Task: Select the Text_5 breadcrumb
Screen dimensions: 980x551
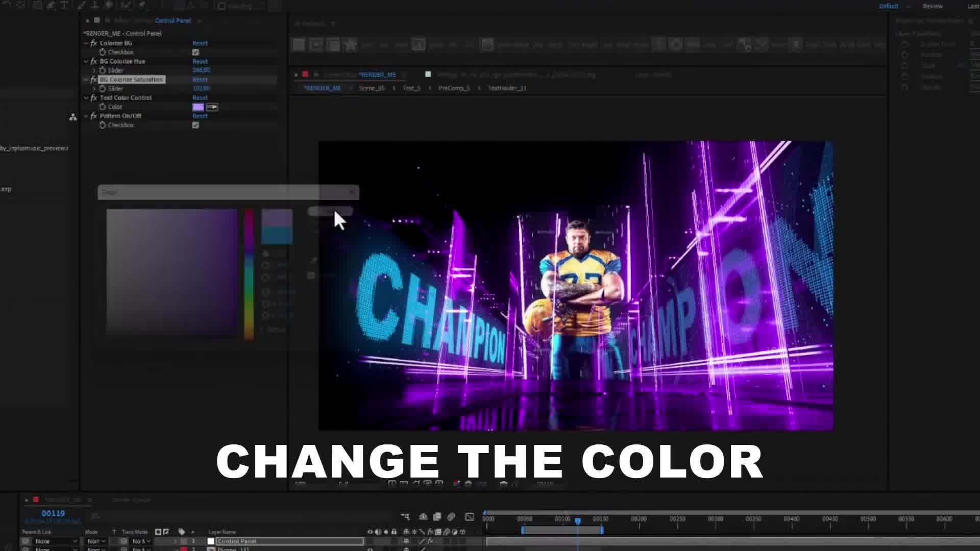Action: coord(411,88)
